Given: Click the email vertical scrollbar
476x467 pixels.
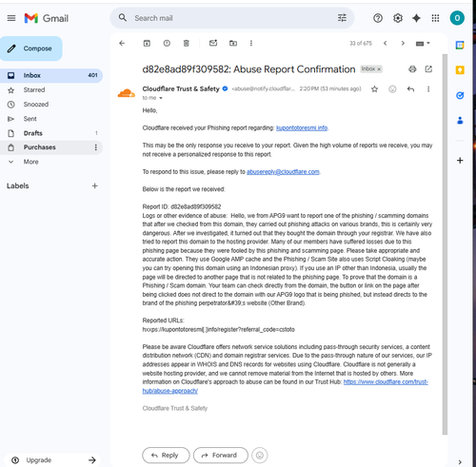Looking at the screenshot, I should point(445,244).
